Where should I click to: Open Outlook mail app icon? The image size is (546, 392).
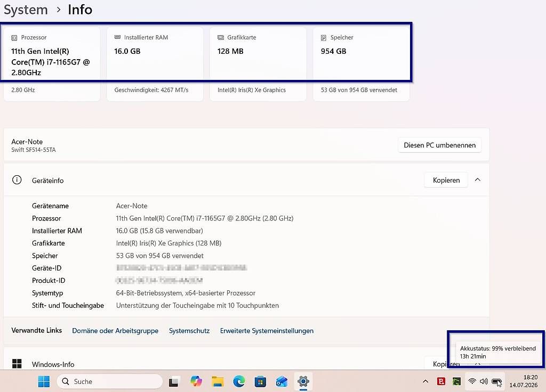(x=282, y=381)
